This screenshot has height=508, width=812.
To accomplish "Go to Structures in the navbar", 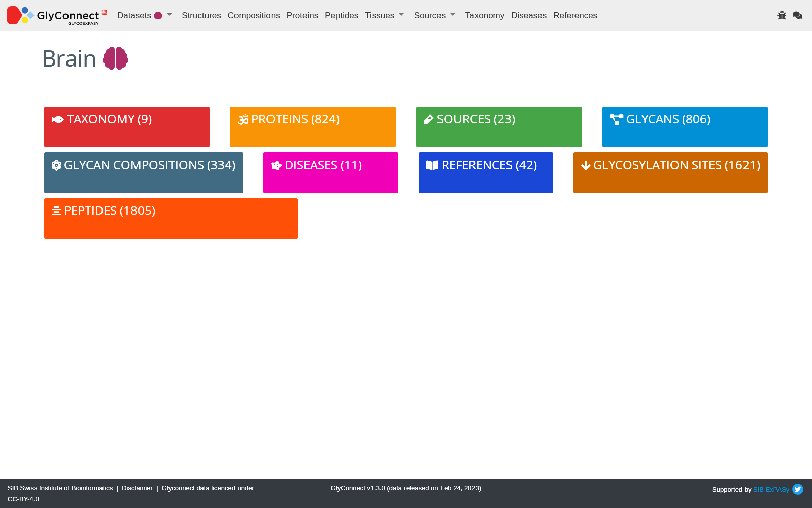I will [x=201, y=15].
